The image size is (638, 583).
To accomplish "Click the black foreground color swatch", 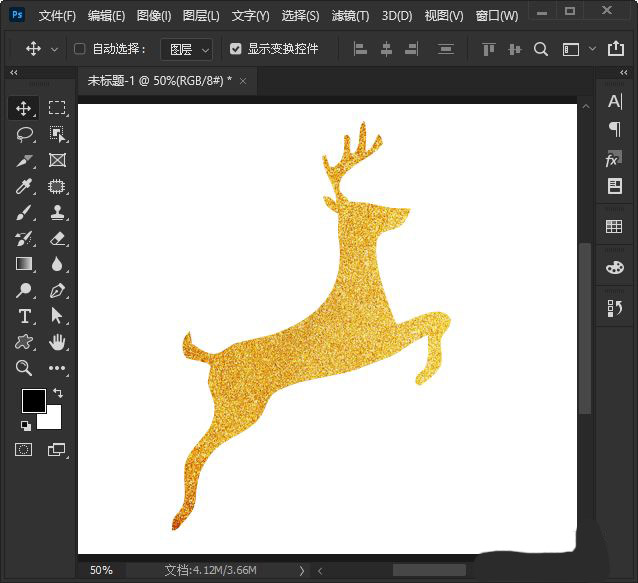I will [x=33, y=401].
